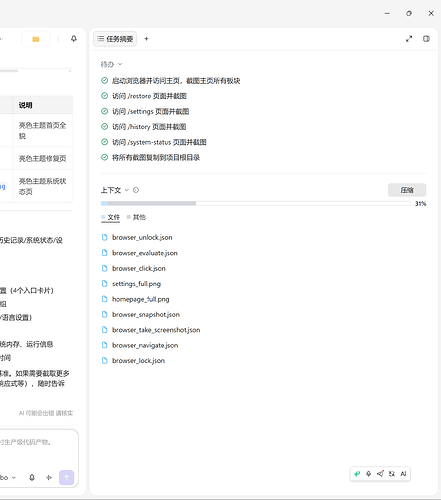Open the yellow folder icon

tap(36, 39)
